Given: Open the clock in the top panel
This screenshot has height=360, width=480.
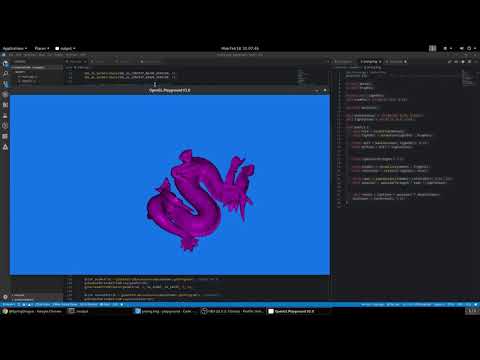Looking at the screenshot, I should [x=240, y=48].
